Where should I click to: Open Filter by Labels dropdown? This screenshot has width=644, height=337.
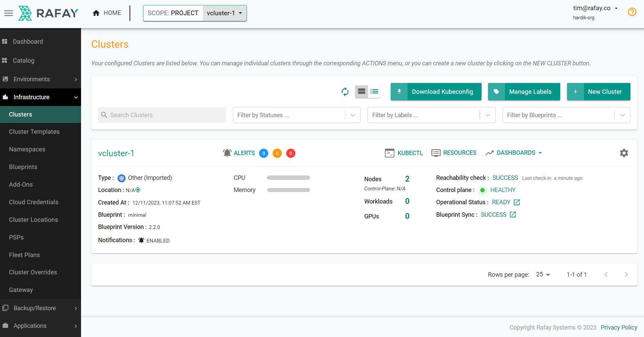point(432,115)
